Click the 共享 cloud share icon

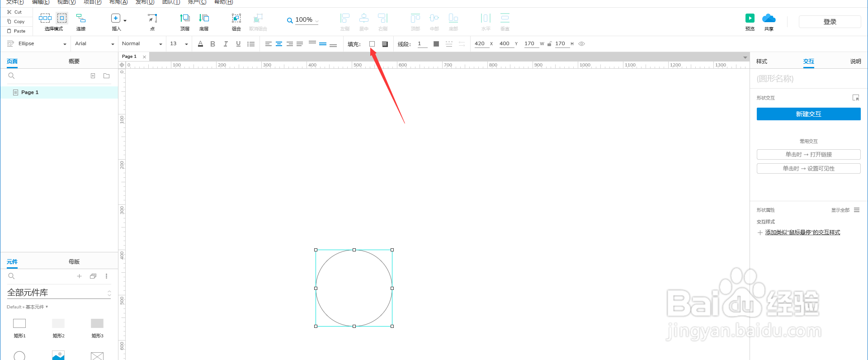[x=769, y=18]
